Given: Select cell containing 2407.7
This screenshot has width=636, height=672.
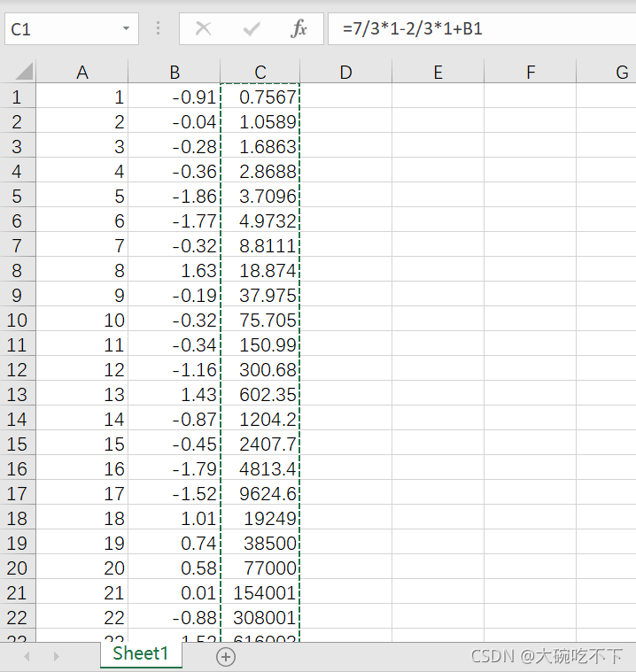Looking at the screenshot, I should point(260,444).
